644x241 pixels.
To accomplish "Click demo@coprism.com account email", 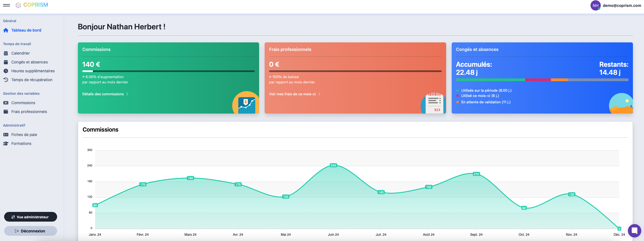I will [622, 6].
